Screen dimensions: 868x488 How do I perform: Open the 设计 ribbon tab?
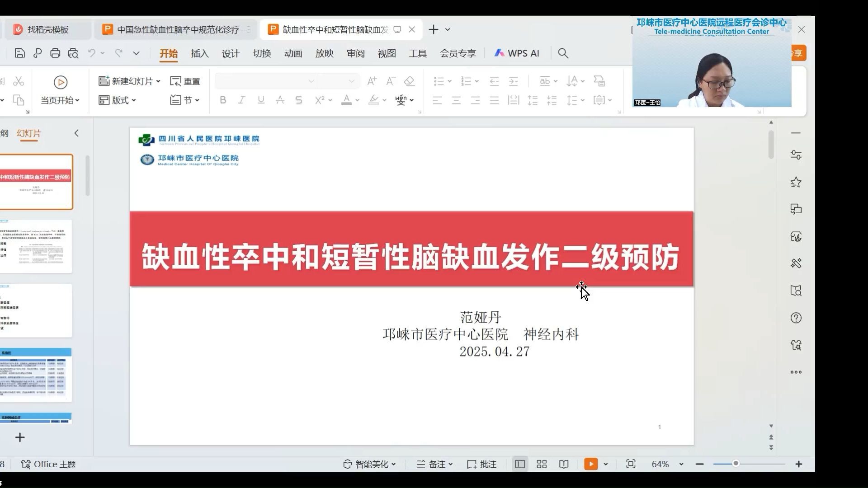click(231, 53)
